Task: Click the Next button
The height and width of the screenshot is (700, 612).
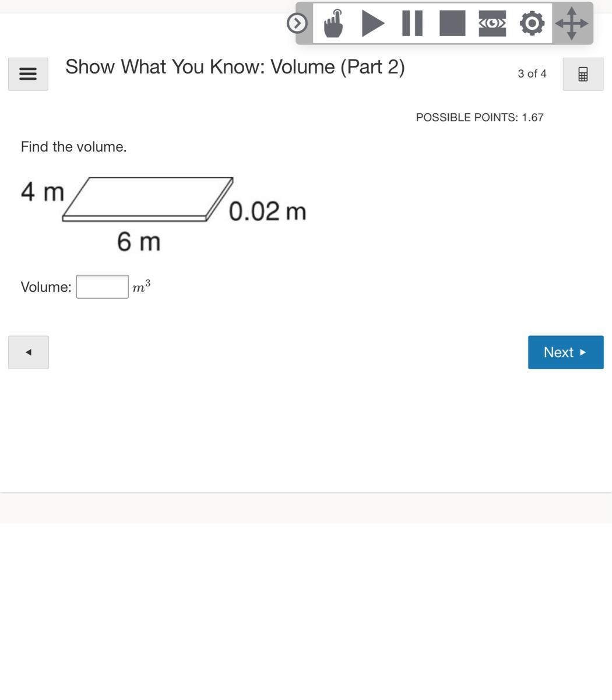Action: (x=565, y=352)
